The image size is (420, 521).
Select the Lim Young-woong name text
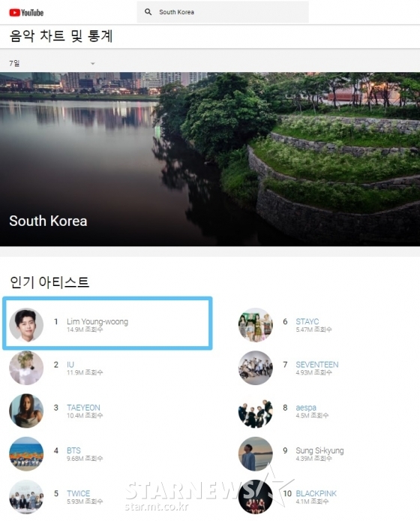click(x=97, y=321)
